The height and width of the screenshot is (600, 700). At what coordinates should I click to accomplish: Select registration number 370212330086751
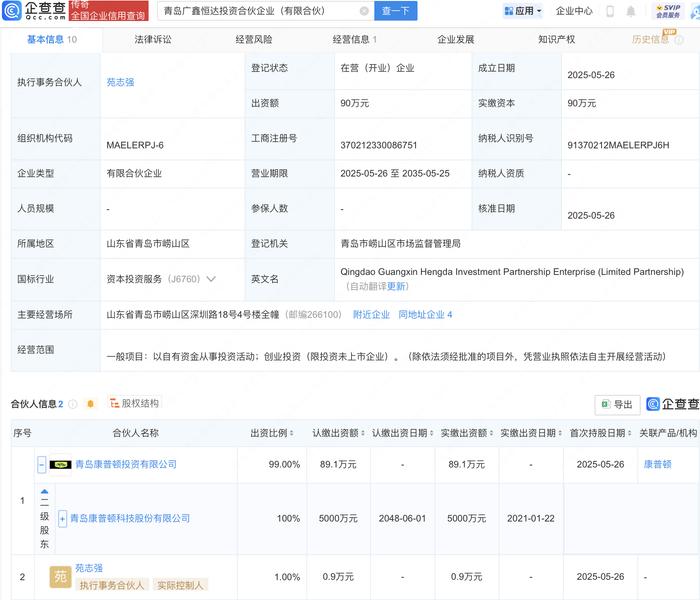click(379, 145)
